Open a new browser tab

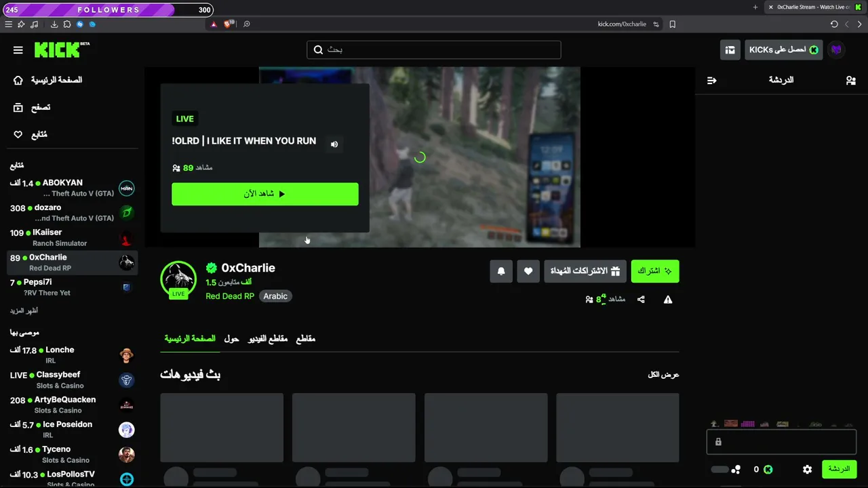point(755,7)
